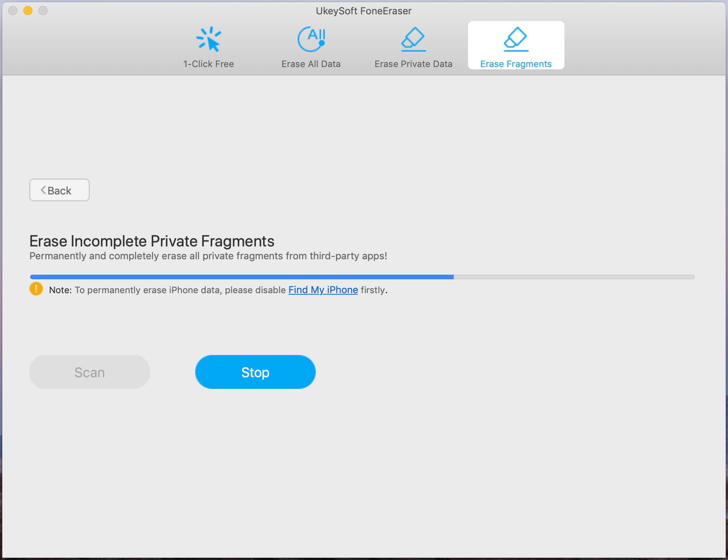Viewport: 728px width, 560px height.
Task: Click the unfilled gray part of the progress bar
Action: click(573, 277)
